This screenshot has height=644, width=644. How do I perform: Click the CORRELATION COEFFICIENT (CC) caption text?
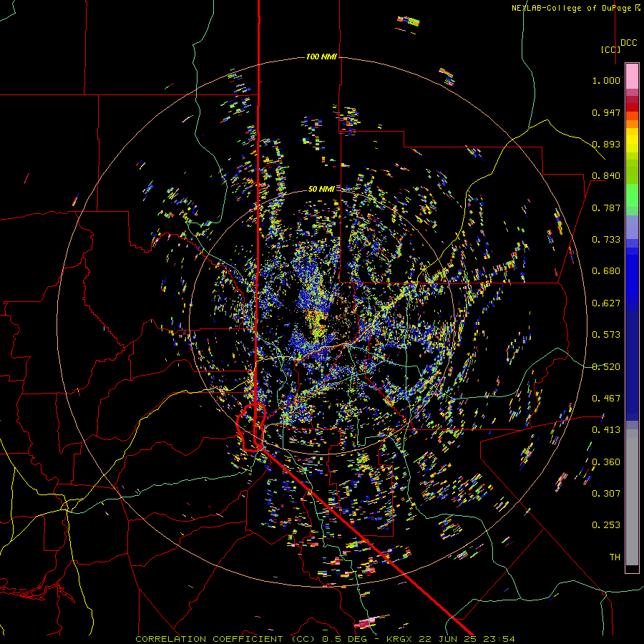[x=225, y=639]
